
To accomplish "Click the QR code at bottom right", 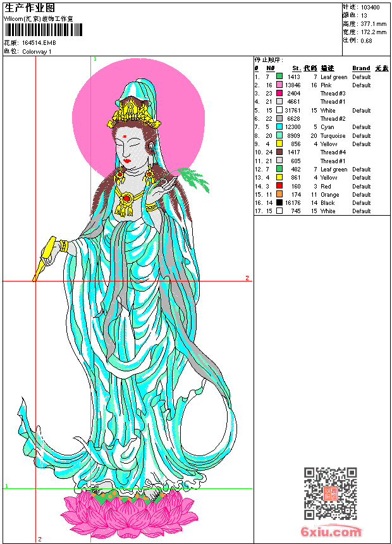I will point(330,493).
